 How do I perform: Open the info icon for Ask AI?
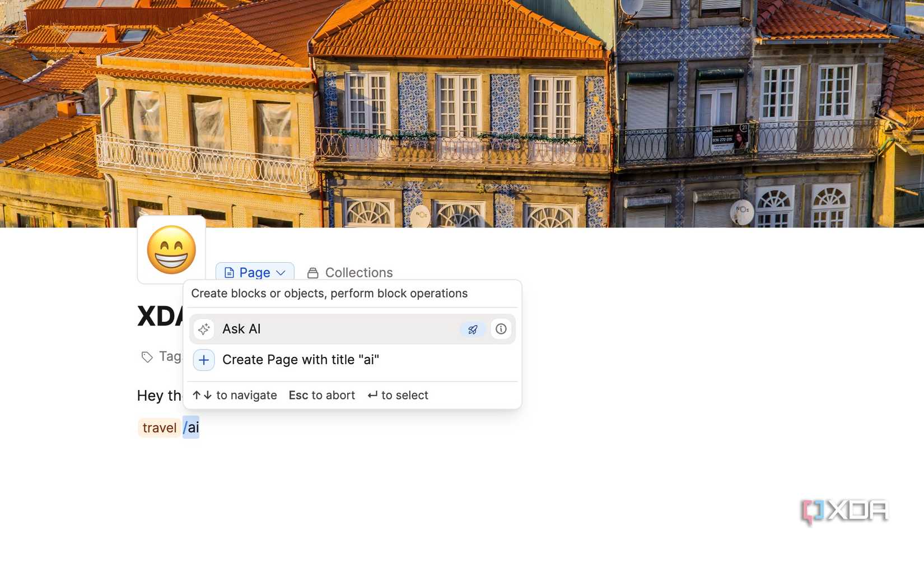pyautogui.click(x=501, y=329)
